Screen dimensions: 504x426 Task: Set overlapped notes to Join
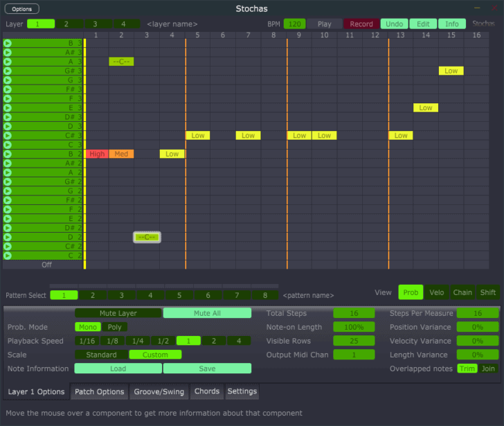[x=488, y=369]
